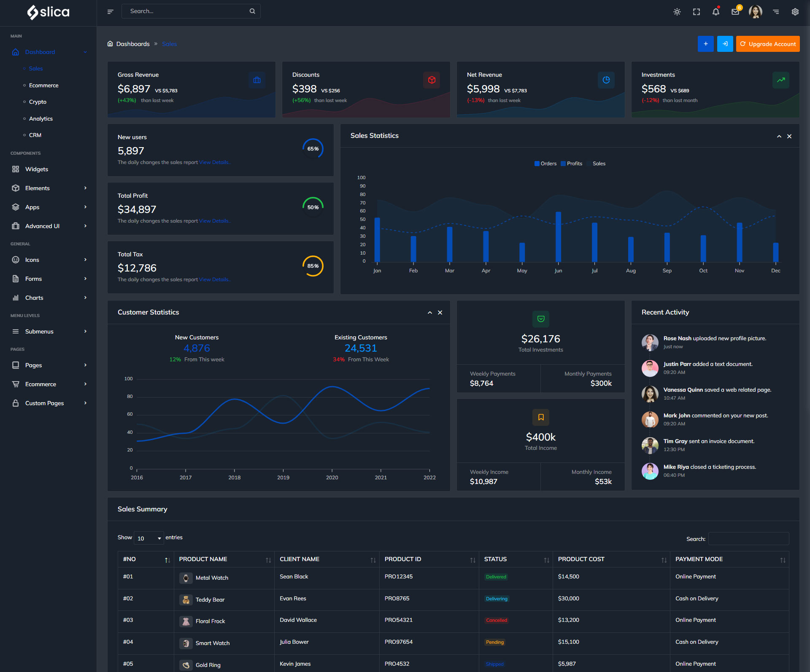This screenshot has height=672, width=810.
Task: Open the notifications bell icon
Action: 716,12
